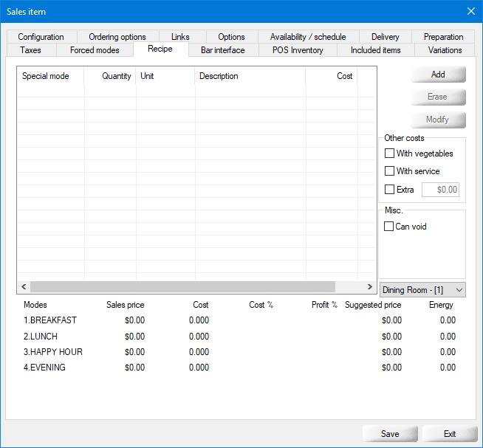This screenshot has width=483, height=448.
Task: Select the POS Inventory tab
Action: pyautogui.click(x=298, y=50)
